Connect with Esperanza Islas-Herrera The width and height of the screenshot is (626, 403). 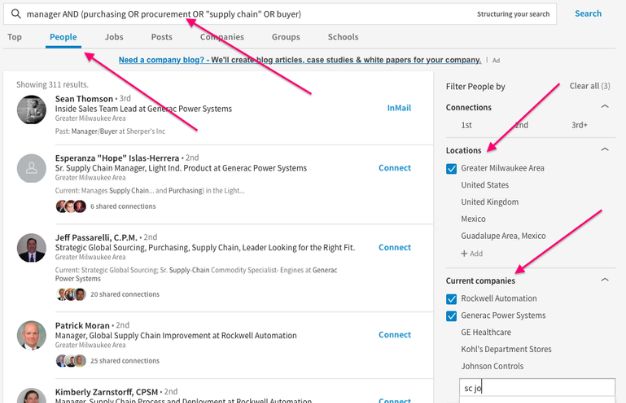[x=394, y=168]
